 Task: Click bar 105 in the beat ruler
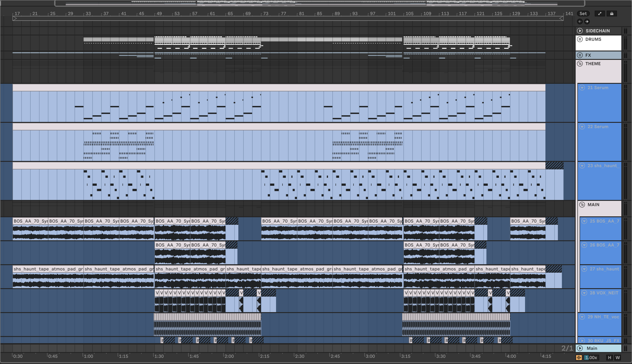coord(409,14)
